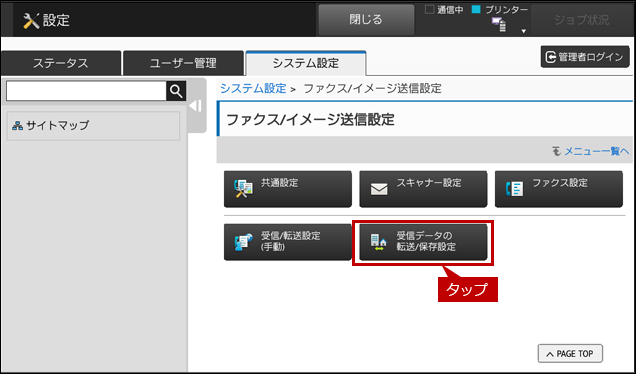The height and width of the screenshot is (374, 636).
Task: Open the サイトマップ item
Action: (x=93, y=126)
